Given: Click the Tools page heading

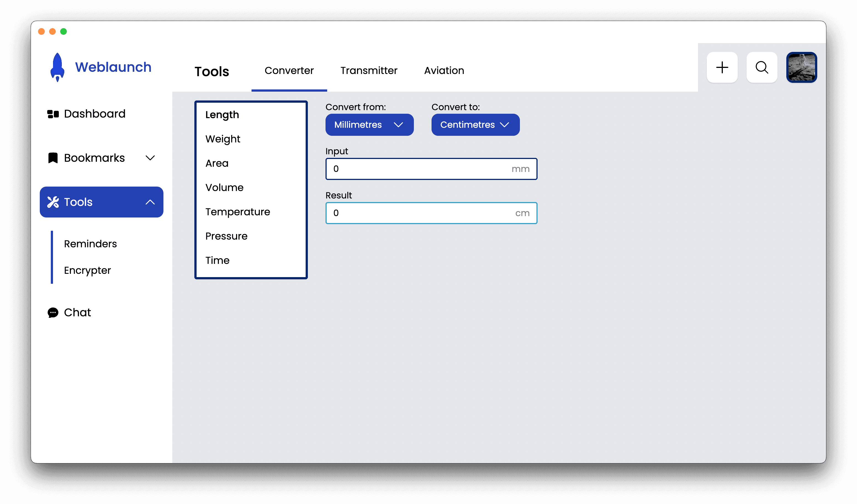Looking at the screenshot, I should [x=211, y=71].
